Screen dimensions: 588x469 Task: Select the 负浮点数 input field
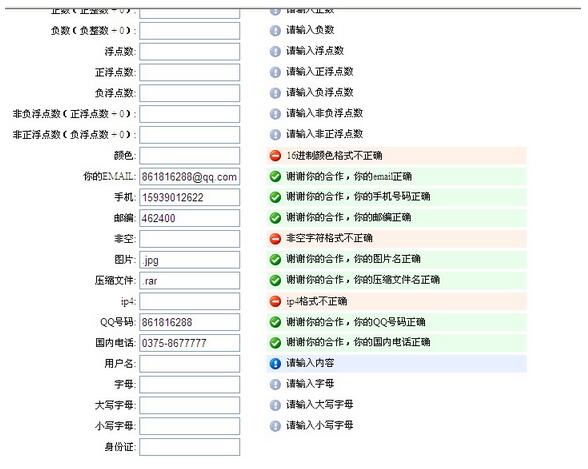189,93
